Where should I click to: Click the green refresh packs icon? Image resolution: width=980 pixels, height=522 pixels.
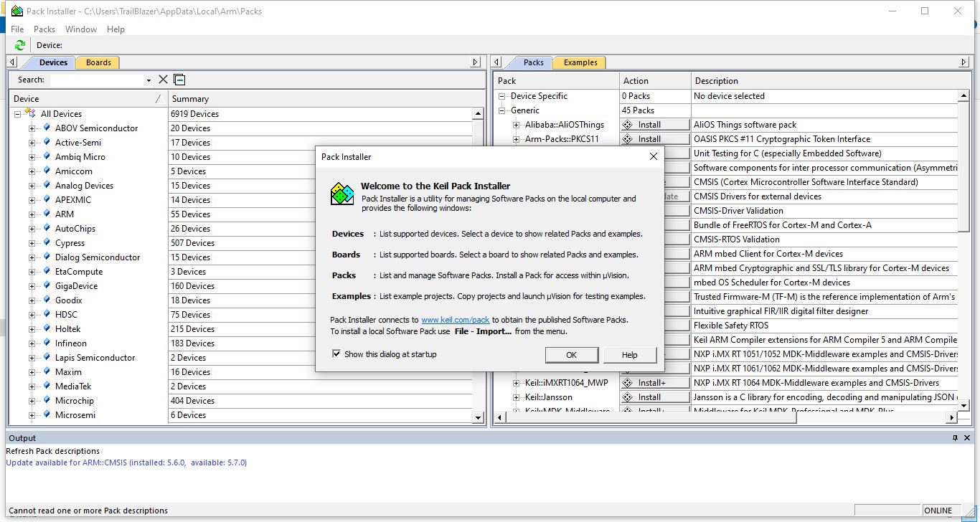20,45
